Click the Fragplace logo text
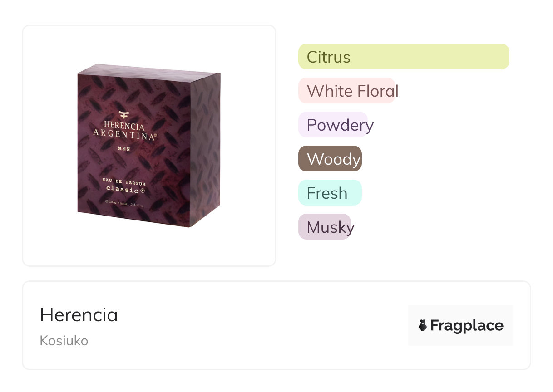Image resolution: width=553 pixels, height=392 pixels. pyautogui.click(x=466, y=325)
